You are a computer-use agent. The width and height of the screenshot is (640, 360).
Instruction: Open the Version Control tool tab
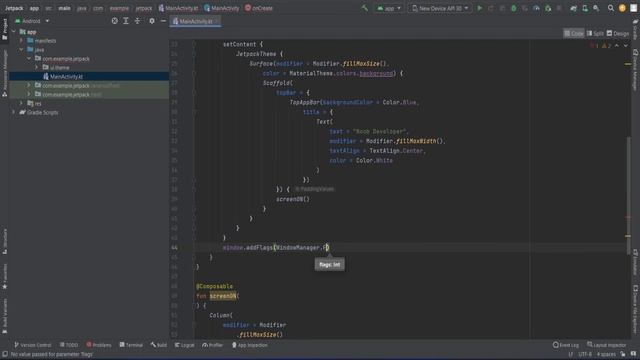(33, 345)
